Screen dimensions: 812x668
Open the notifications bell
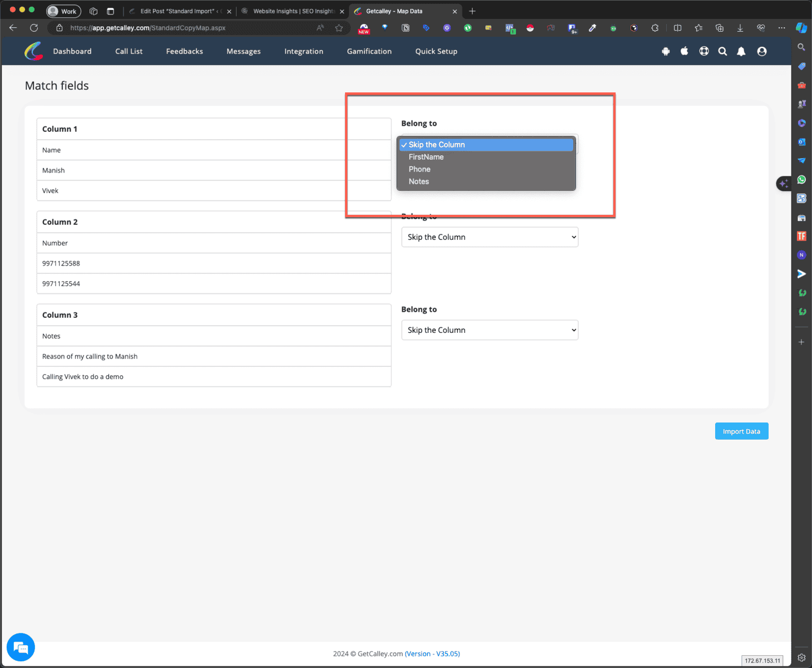pos(741,51)
